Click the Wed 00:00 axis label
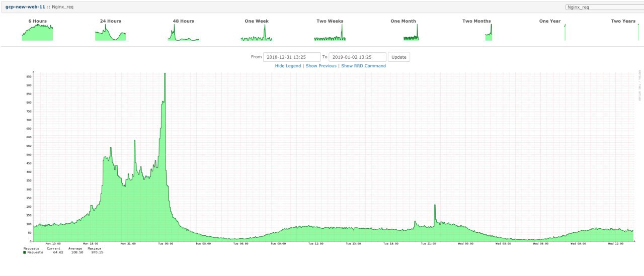This screenshot has height=276, width=644. tap(465, 244)
